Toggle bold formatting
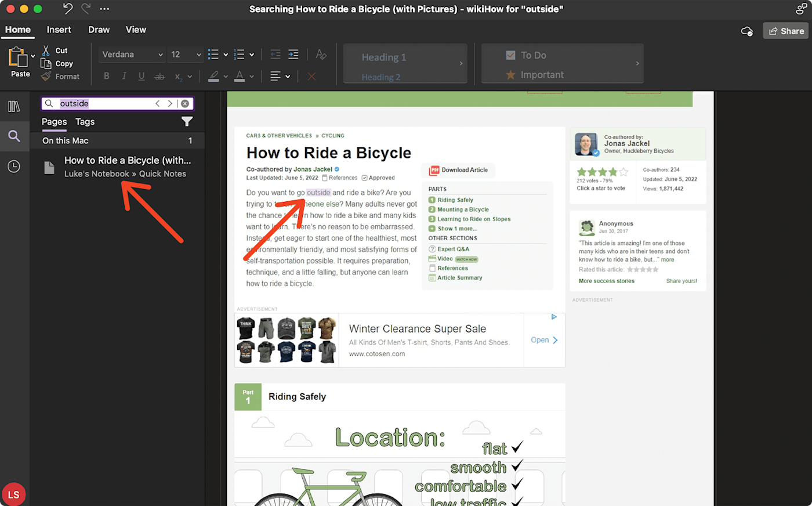Screen dimensions: 812x506 tap(107, 76)
